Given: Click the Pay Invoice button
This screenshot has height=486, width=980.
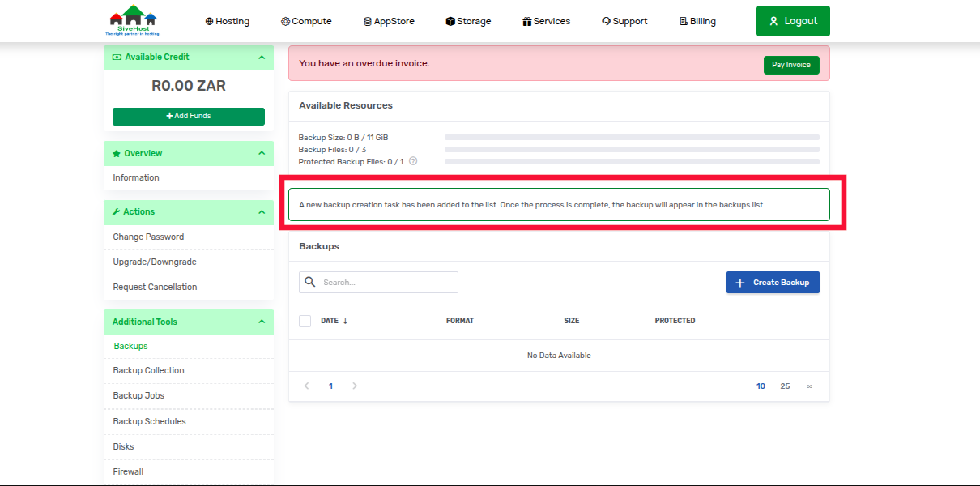Looking at the screenshot, I should tap(791, 65).
